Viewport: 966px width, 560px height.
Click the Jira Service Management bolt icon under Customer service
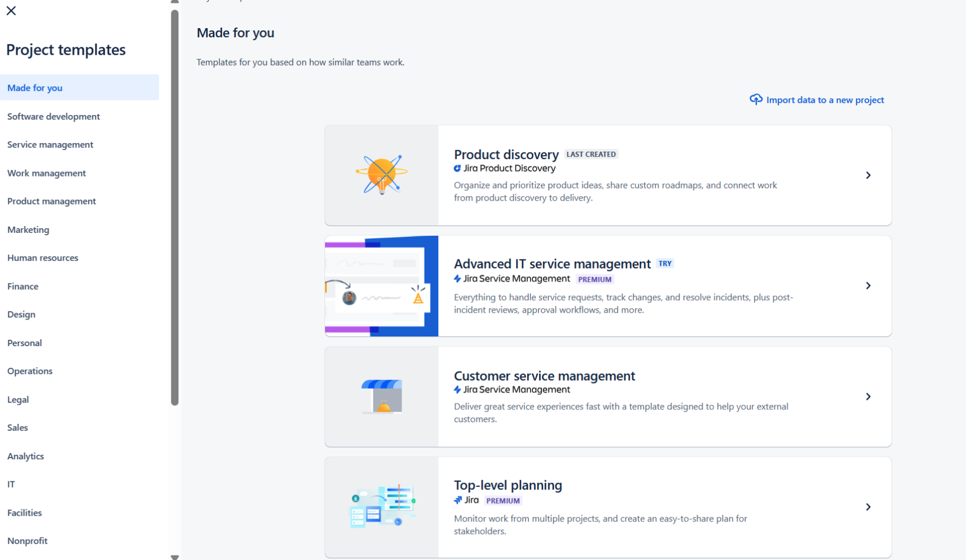pos(457,390)
